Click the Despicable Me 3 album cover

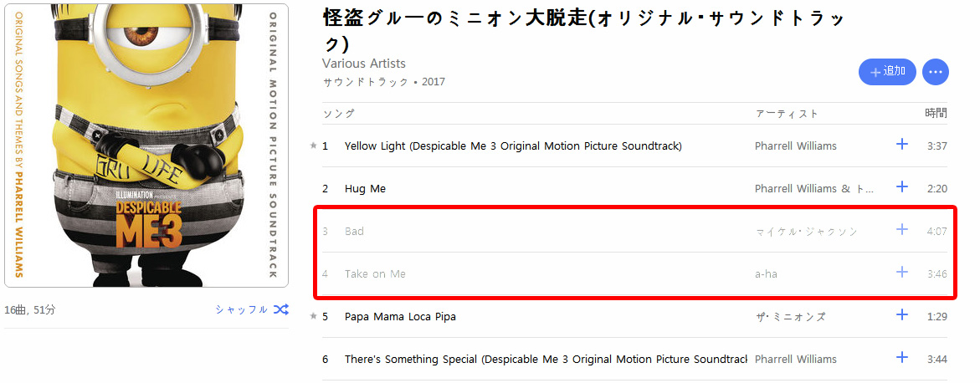[146, 145]
